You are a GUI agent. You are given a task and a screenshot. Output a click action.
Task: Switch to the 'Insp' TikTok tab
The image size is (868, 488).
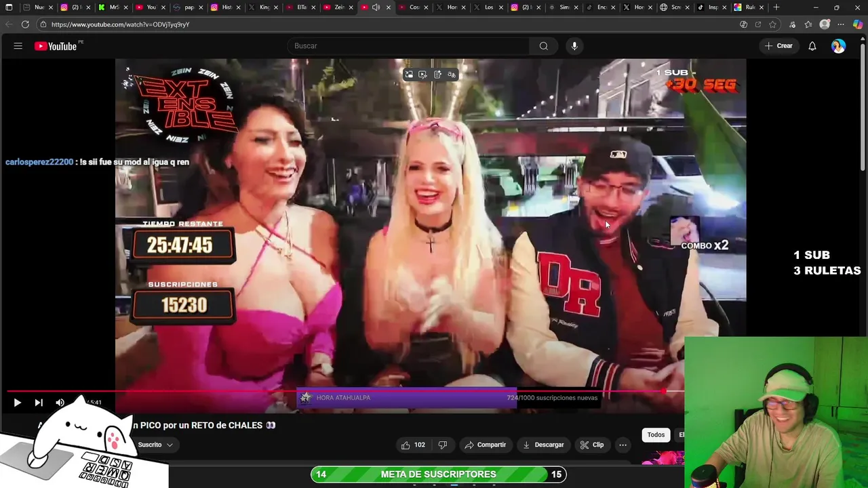click(713, 7)
